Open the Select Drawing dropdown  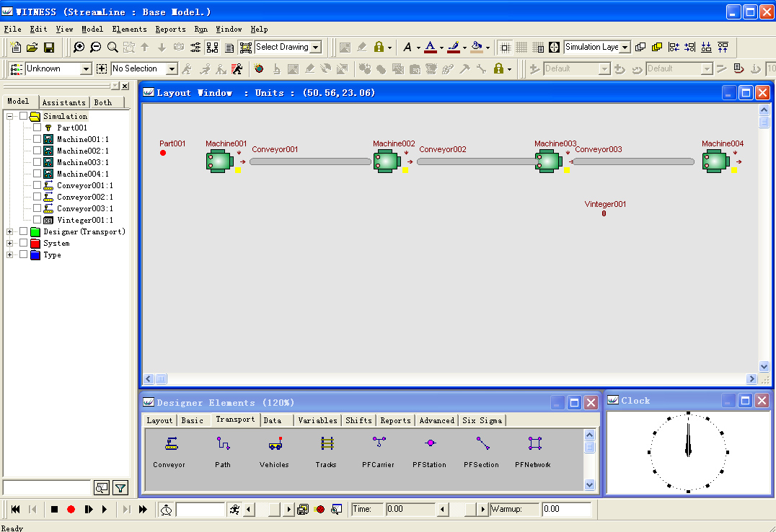click(316, 48)
